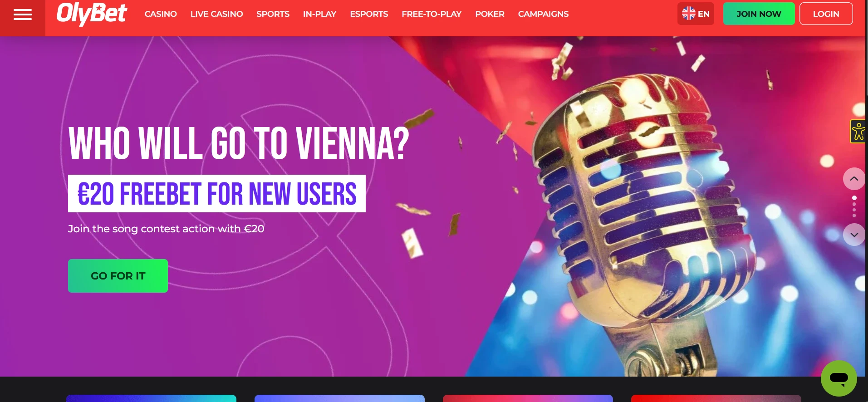Click the UK flag language icon

[688, 14]
